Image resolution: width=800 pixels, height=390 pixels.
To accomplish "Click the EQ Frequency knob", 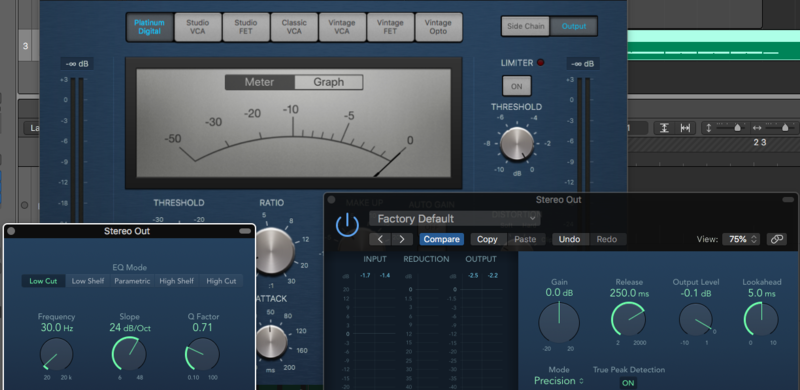I will [x=56, y=354].
